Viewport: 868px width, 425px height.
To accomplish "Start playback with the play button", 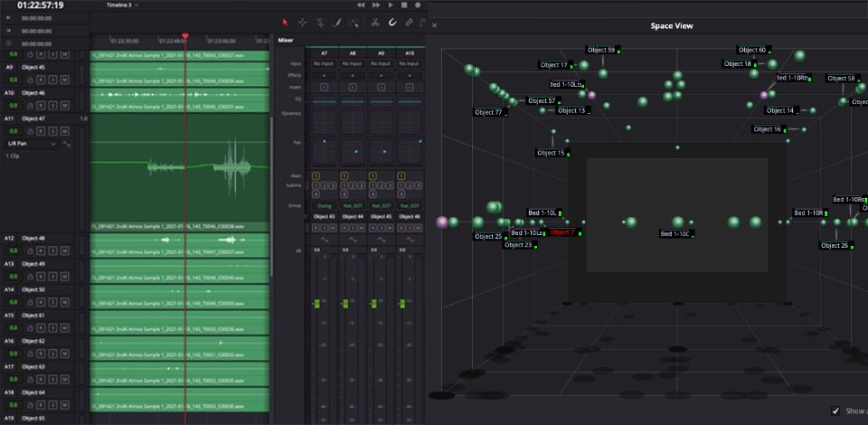I will pos(391,5).
